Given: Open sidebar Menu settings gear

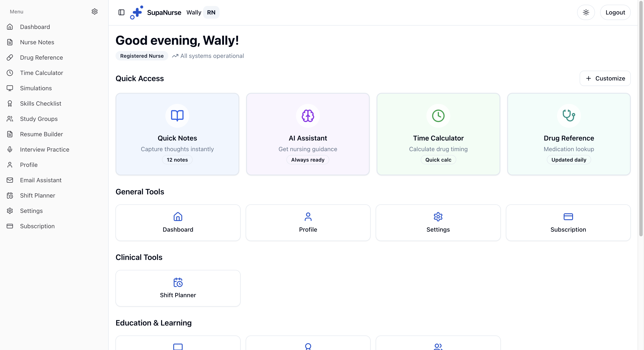Looking at the screenshot, I should point(94,11).
